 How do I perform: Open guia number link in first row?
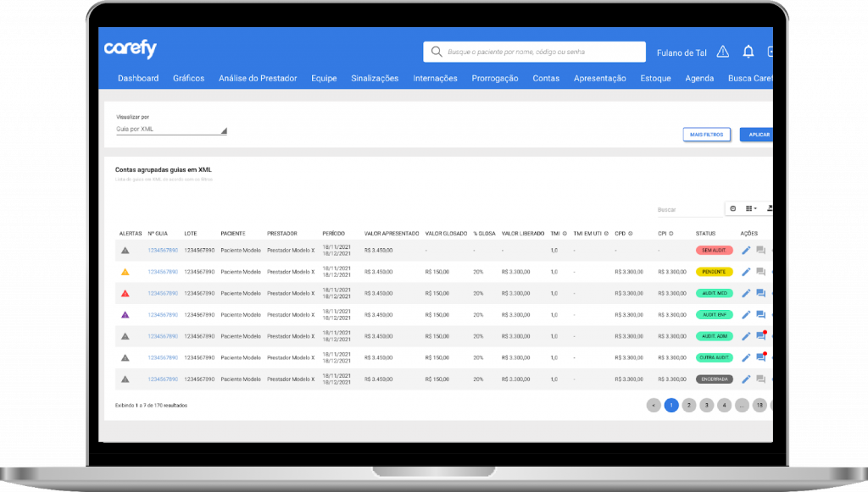[x=163, y=251]
